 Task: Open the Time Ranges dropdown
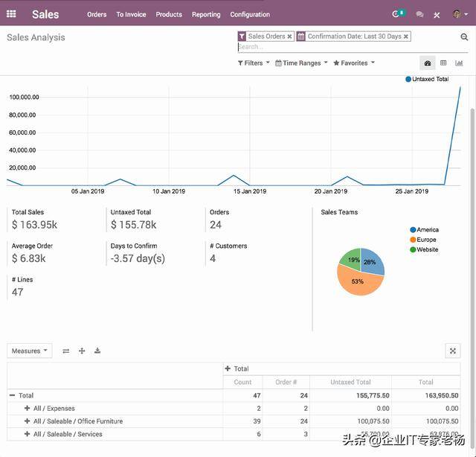tap(301, 63)
